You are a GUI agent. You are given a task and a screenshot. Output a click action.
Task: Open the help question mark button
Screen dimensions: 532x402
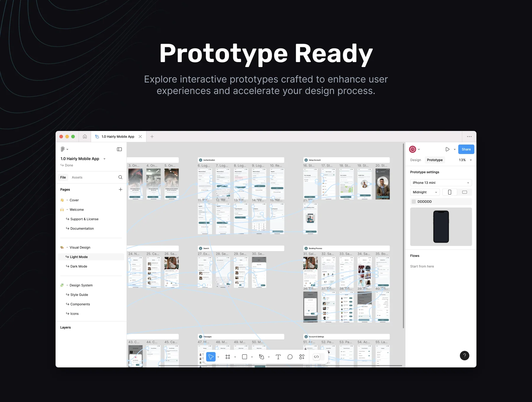coord(465,356)
